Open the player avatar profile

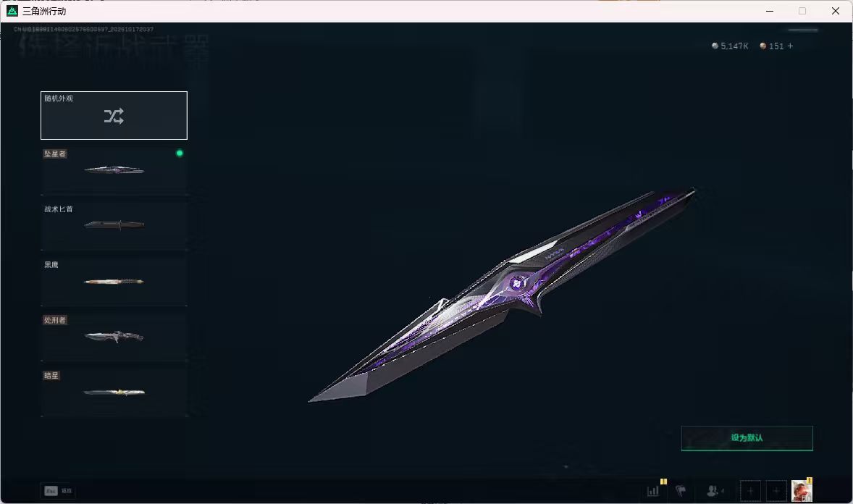click(x=802, y=491)
